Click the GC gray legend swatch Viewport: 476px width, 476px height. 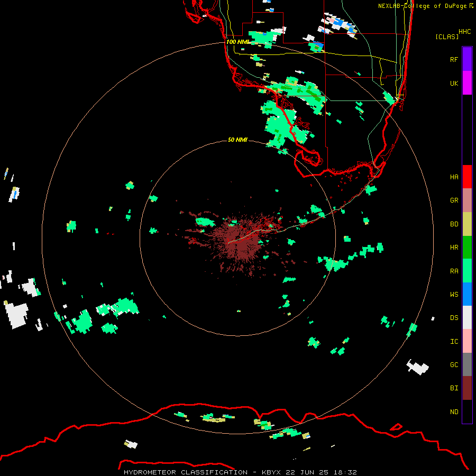pos(467,364)
